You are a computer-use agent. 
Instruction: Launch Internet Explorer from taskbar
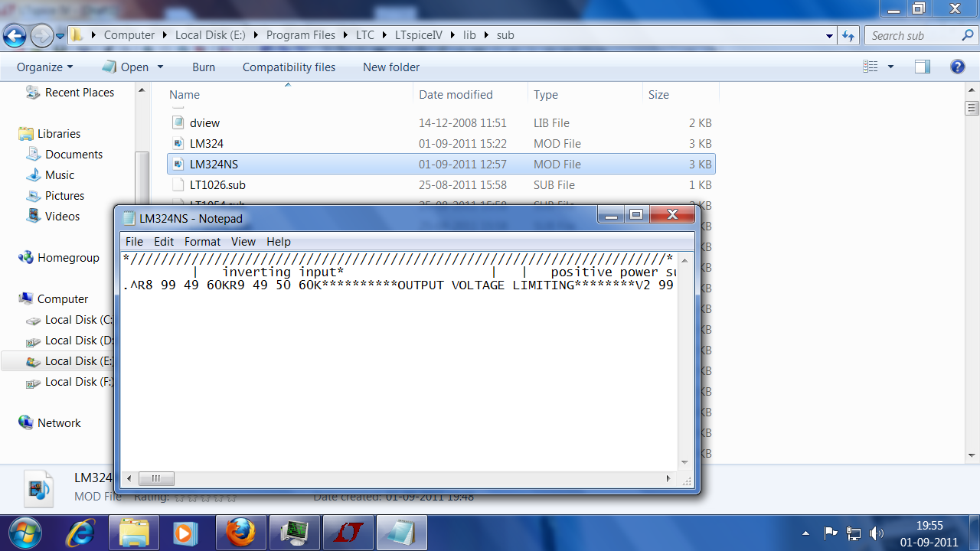[x=80, y=533]
